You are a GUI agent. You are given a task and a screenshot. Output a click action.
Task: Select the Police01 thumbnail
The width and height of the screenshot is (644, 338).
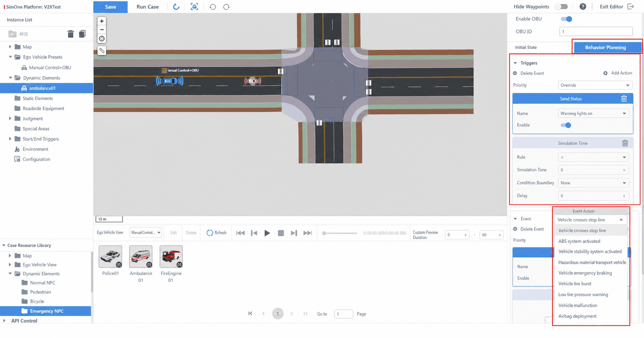[110, 257]
